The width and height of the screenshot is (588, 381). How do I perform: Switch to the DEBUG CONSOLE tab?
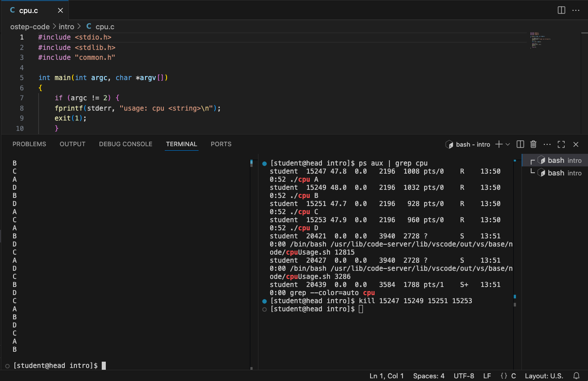pos(126,144)
